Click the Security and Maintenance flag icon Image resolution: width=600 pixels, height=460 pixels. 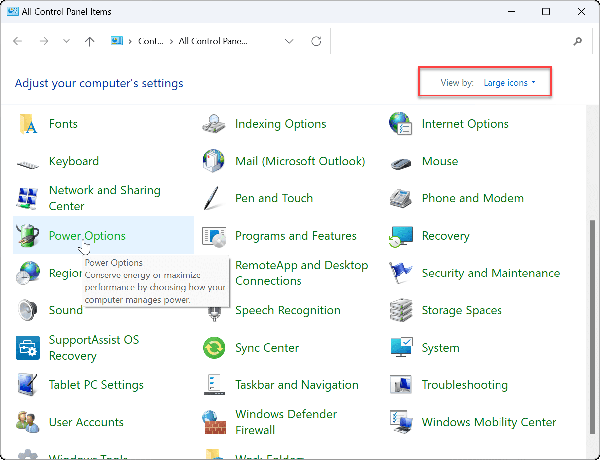coord(401,273)
